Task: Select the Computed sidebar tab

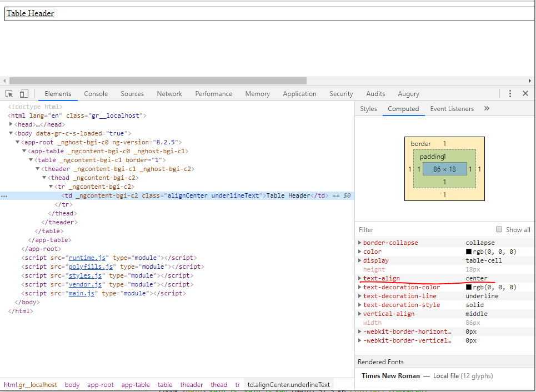Action: (x=403, y=109)
